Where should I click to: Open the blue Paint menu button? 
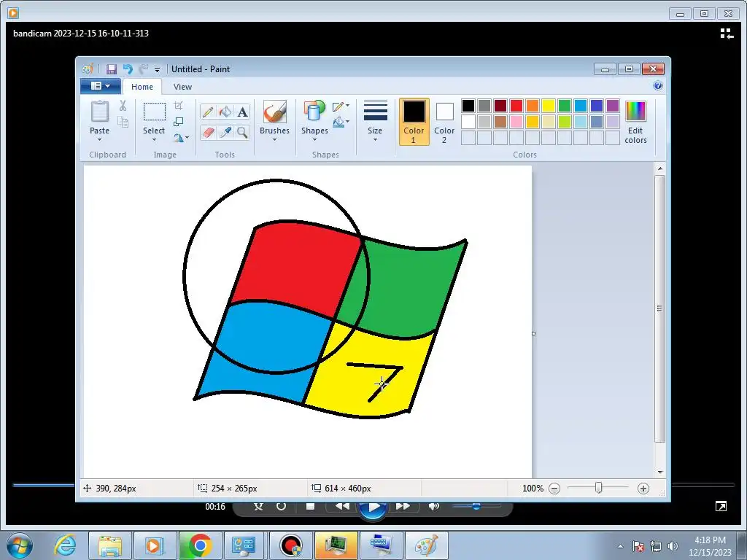(x=101, y=86)
